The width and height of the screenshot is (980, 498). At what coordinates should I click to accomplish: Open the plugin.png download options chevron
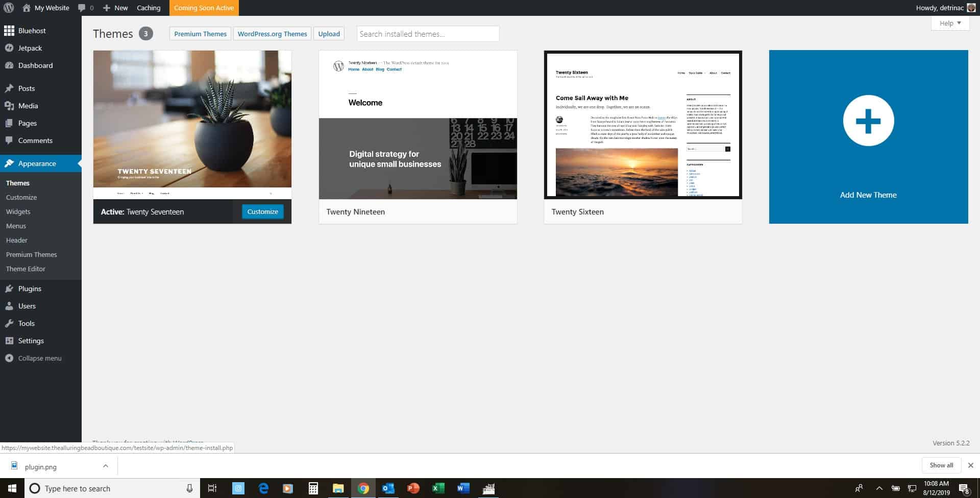105,466
